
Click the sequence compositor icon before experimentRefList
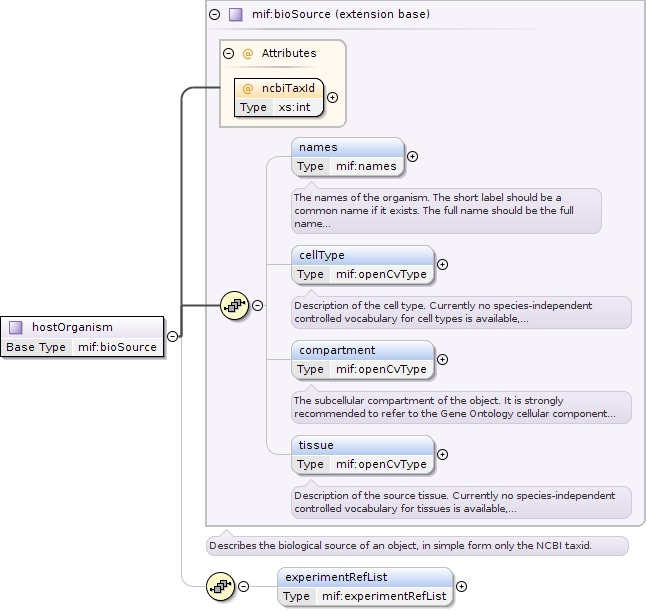[x=220, y=586]
